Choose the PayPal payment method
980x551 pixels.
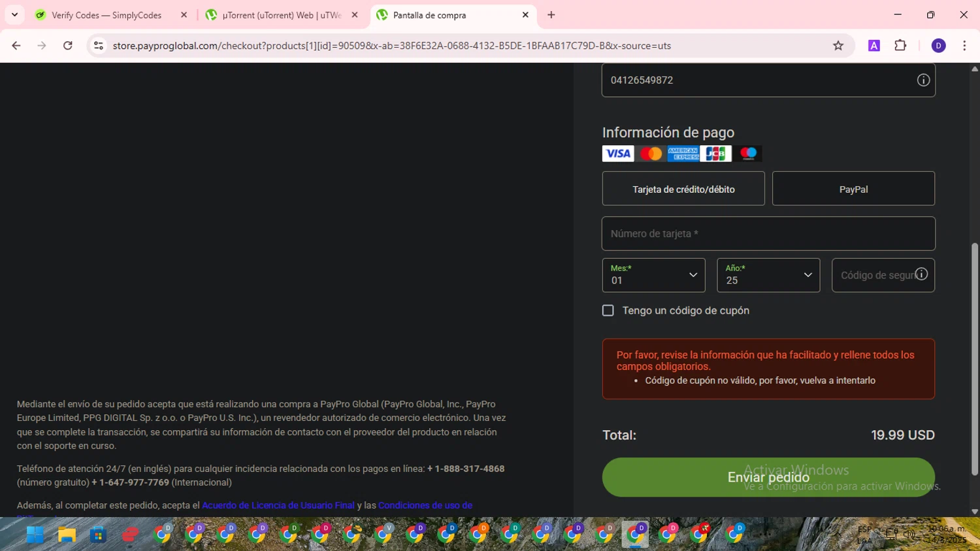click(853, 189)
